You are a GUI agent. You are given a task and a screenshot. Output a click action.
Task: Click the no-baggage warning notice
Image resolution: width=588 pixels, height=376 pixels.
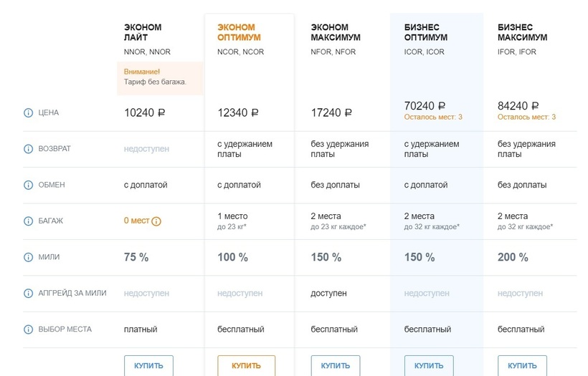161,77
